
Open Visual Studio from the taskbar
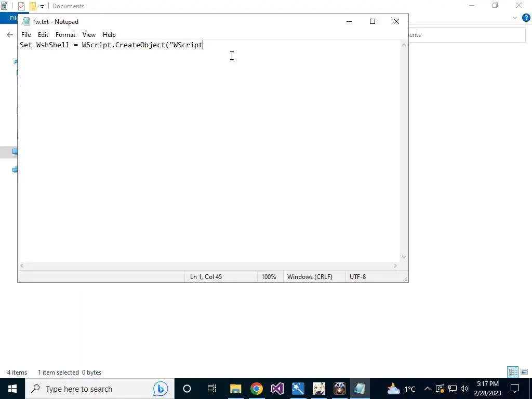277,389
